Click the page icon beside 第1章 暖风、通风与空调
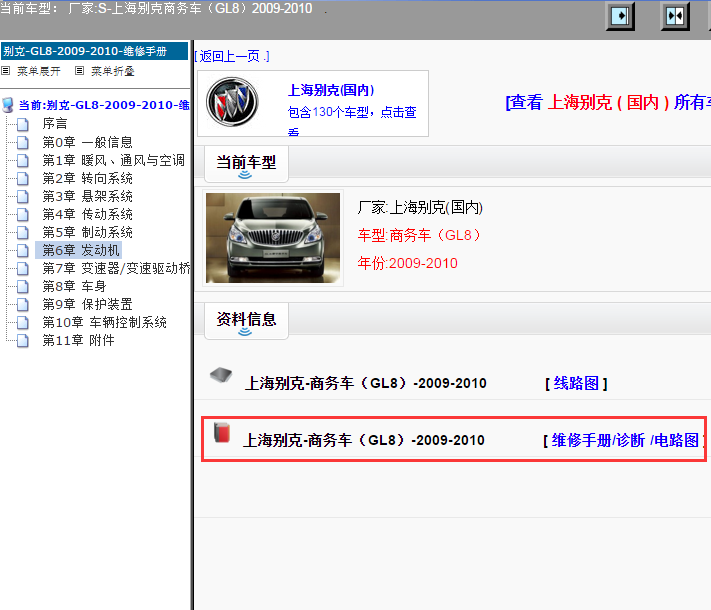The height and width of the screenshot is (610, 711). [x=23, y=160]
